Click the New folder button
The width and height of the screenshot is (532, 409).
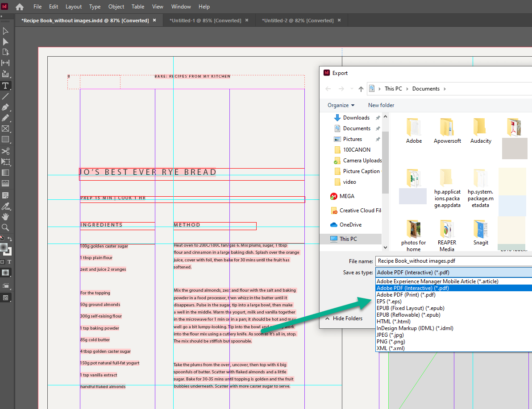381,105
